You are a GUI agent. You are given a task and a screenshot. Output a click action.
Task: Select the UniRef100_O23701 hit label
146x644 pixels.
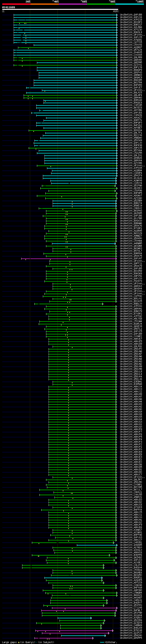coord(131,65)
